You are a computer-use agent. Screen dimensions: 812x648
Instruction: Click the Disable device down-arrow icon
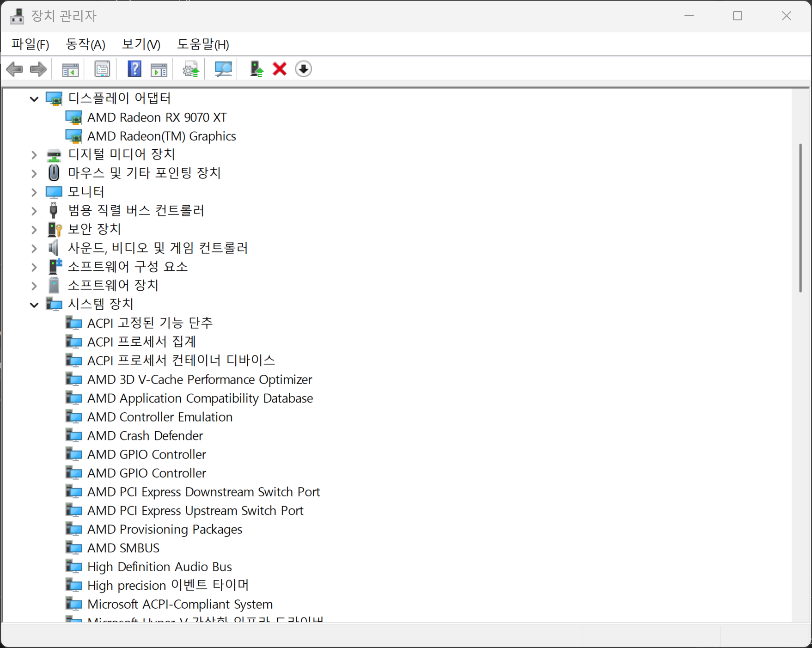tap(303, 68)
